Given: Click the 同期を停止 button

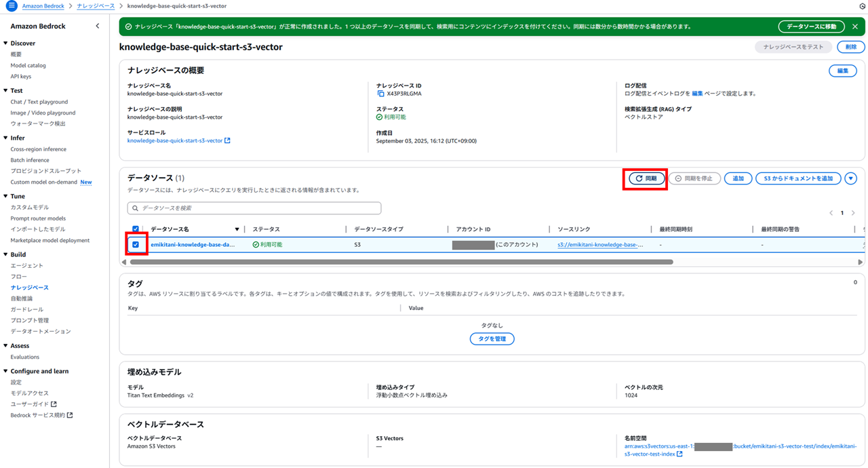Looking at the screenshot, I should point(694,178).
